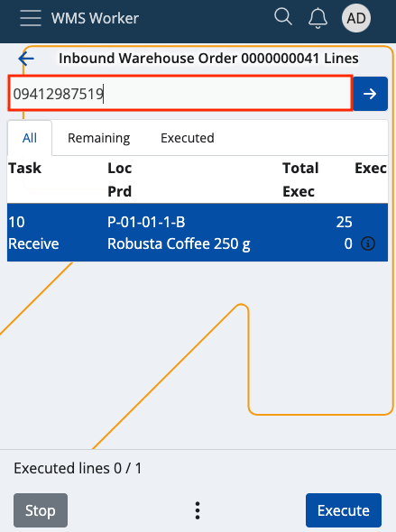Click the WMS Worker app title

pos(95,18)
